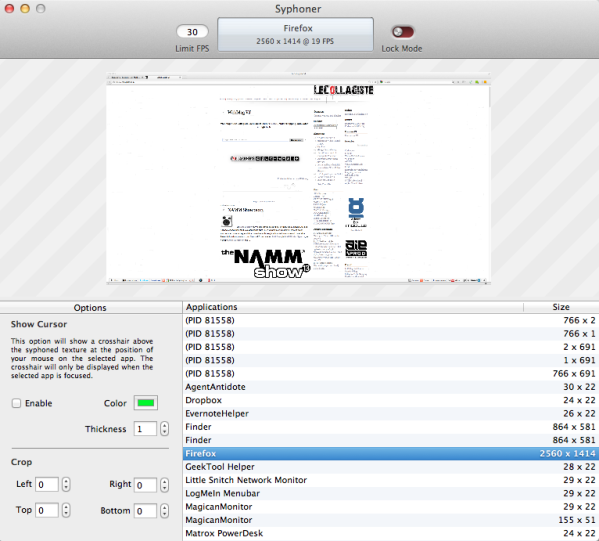
Task: Click the Crop Right stepper
Action: click(x=164, y=485)
